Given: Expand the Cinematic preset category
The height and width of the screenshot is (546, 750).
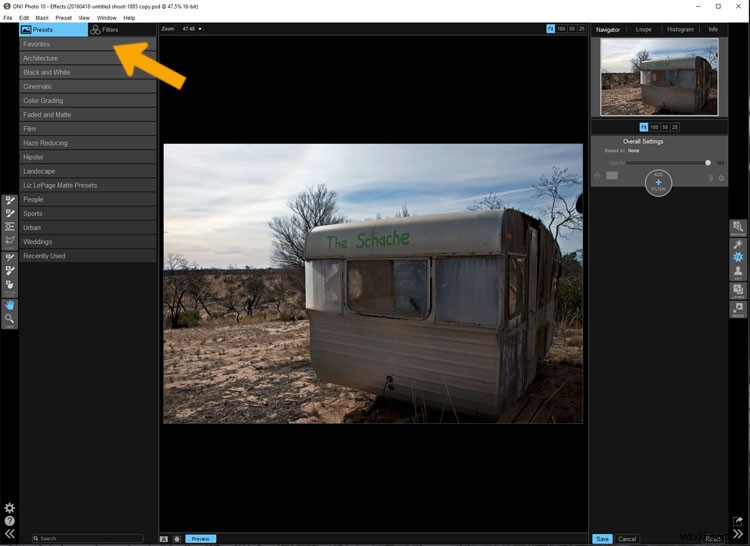Looking at the screenshot, I should [88, 87].
